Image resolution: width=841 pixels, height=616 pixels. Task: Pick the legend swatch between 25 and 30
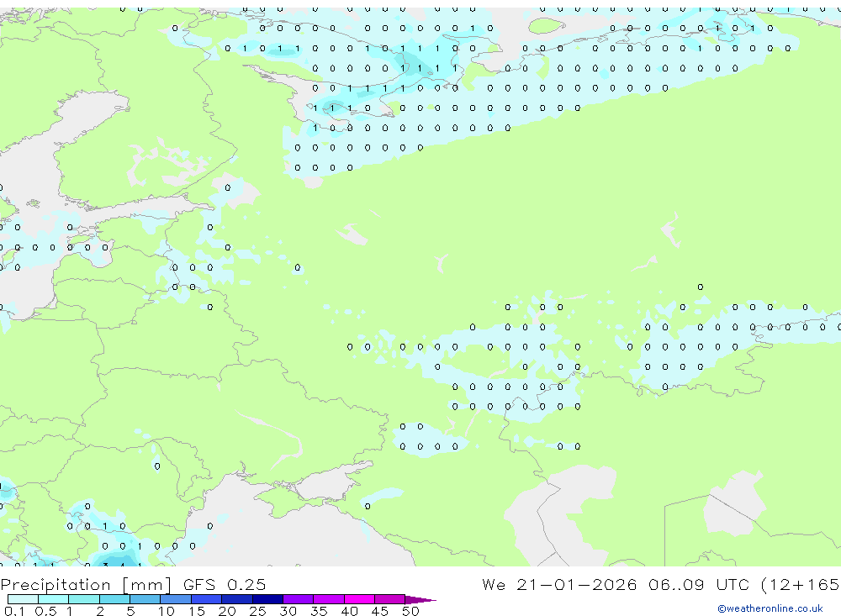(x=267, y=599)
